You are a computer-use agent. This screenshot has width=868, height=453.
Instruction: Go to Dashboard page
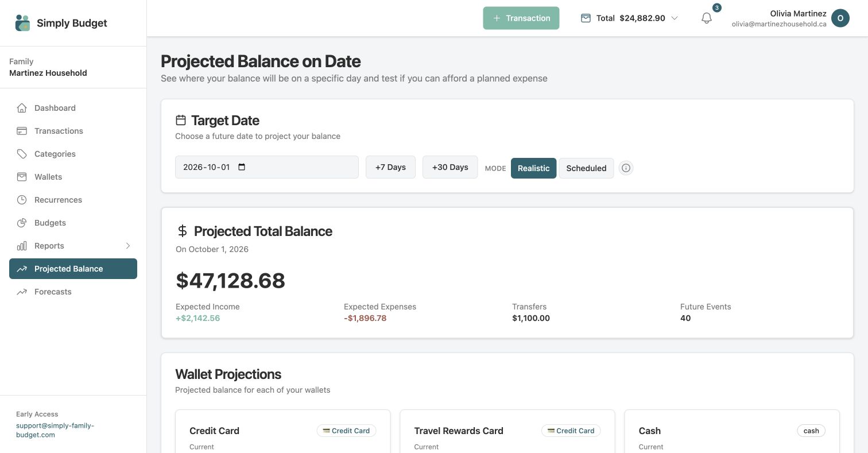[73, 108]
